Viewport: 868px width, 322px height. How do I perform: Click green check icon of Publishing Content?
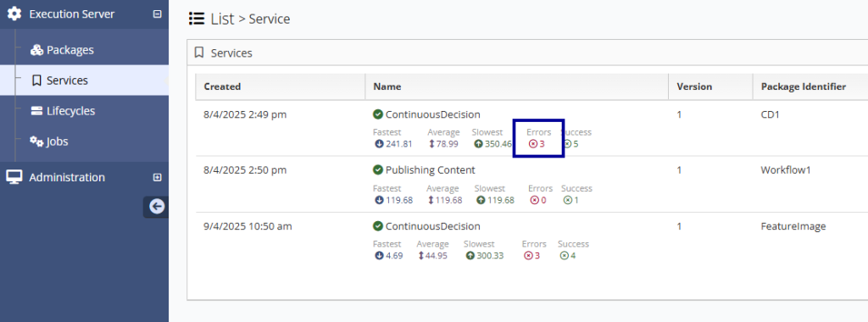(378, 169)
